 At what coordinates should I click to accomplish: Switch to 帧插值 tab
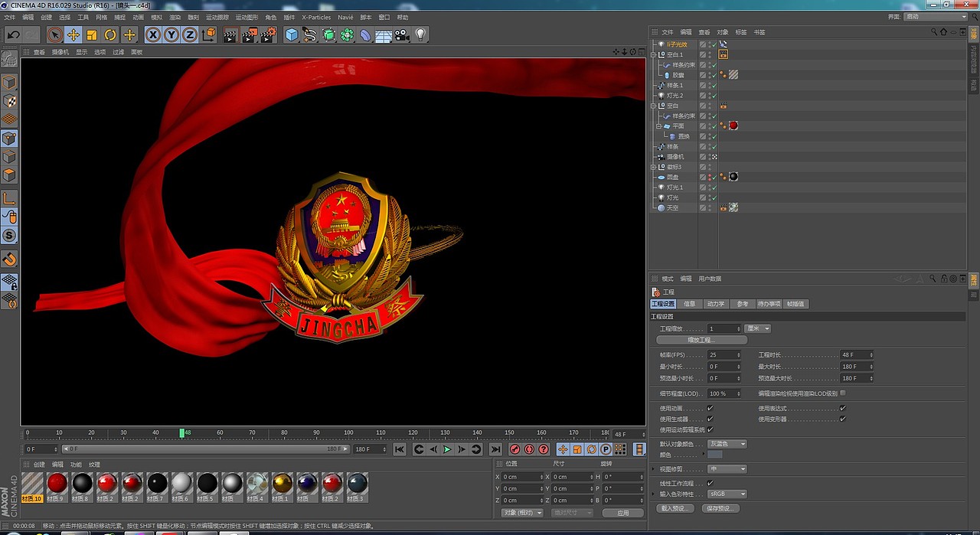coord(796,304)
